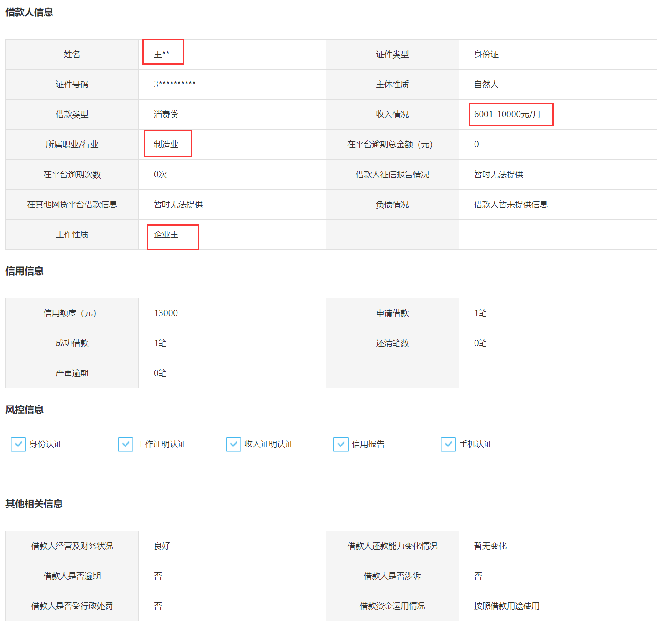Click the 暂无变化 value

point(490,546)
